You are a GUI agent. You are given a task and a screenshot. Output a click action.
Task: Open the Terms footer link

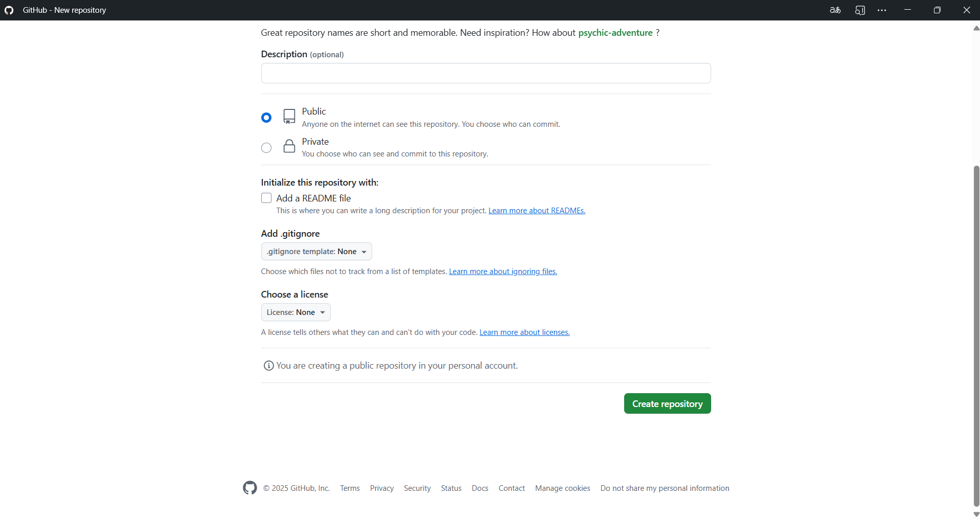[x=350, y=488]
